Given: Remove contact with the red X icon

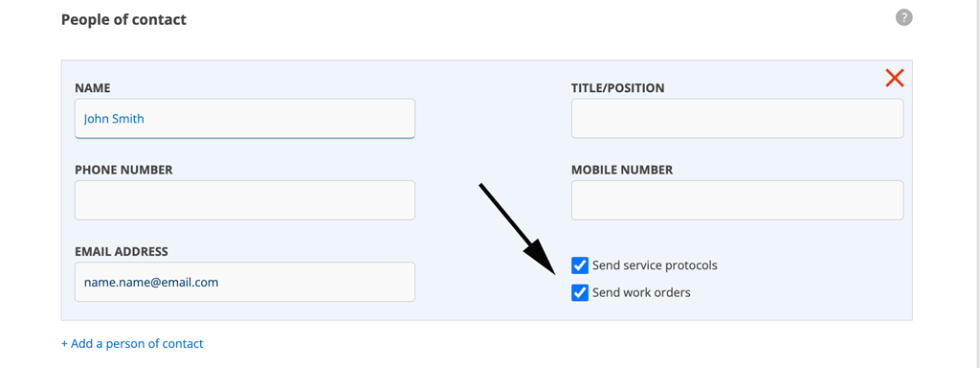Looking at the screenshot, I should pyautogui.click(x=895, y=79).
